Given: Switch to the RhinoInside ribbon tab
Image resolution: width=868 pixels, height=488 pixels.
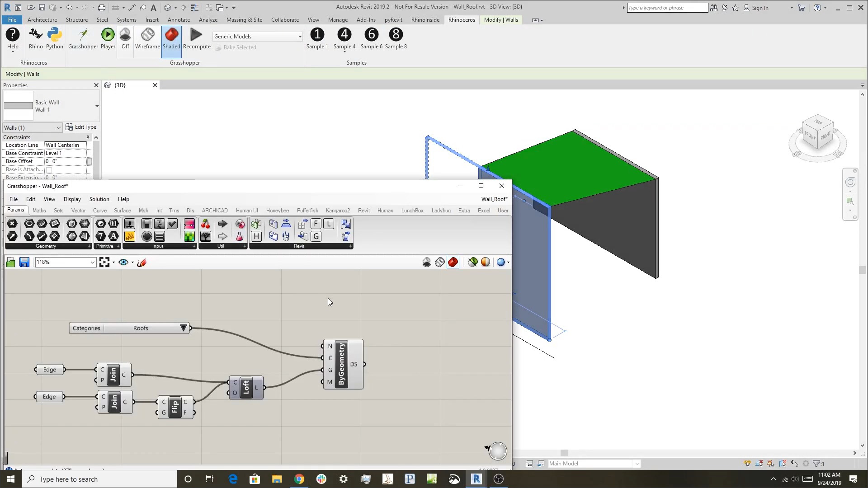Looking at the screenshot, I should pos(425,20).
